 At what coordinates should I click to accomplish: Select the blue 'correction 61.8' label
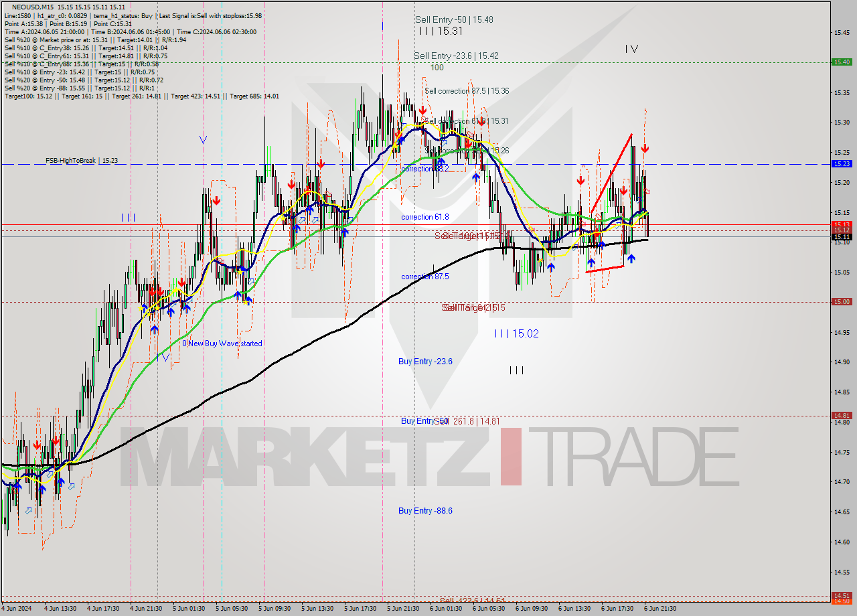click(x=425, y=217)
